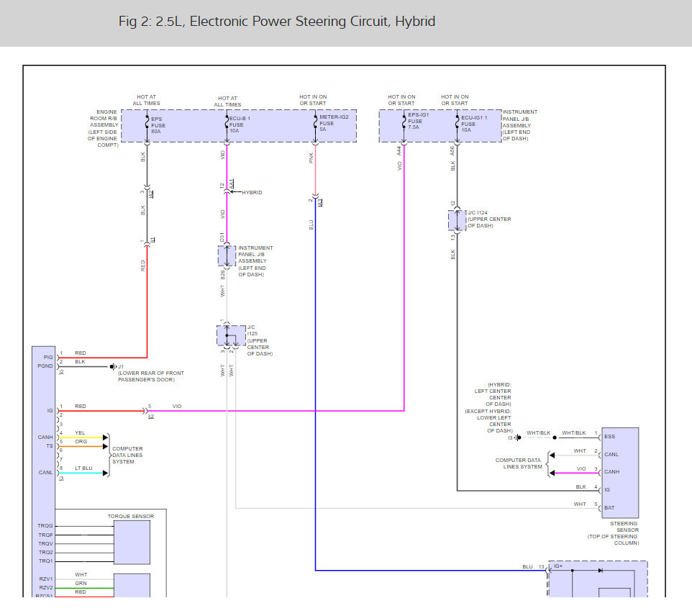Click the steering sensor connector block
692x616 pixels.
point(621,473)
